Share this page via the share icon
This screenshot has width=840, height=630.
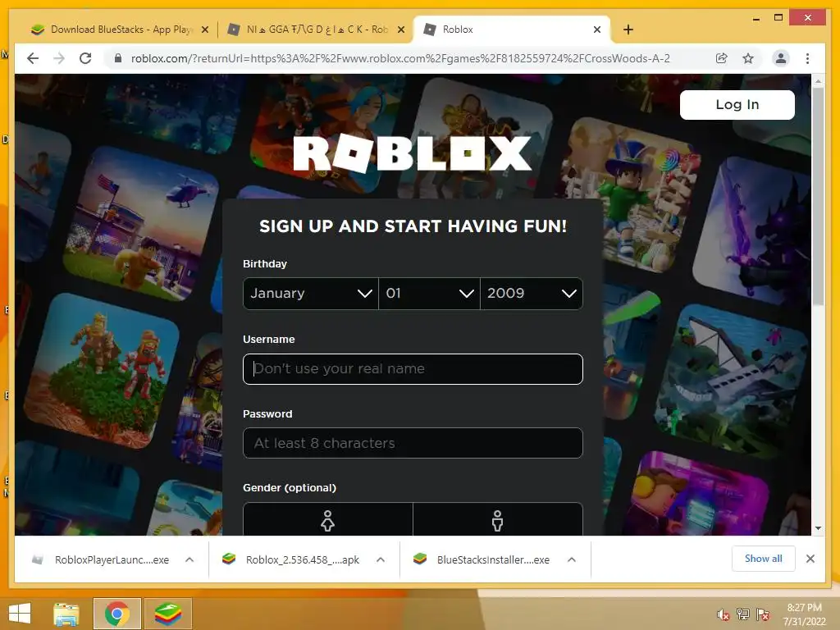pyautogui.click(x=722, y=58)
